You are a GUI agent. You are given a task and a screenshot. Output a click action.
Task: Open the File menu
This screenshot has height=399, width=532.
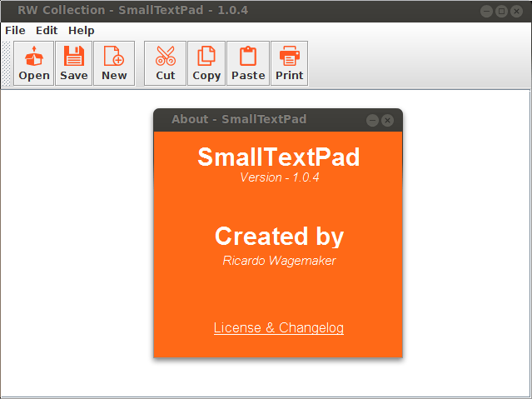[x=15, y=31]
